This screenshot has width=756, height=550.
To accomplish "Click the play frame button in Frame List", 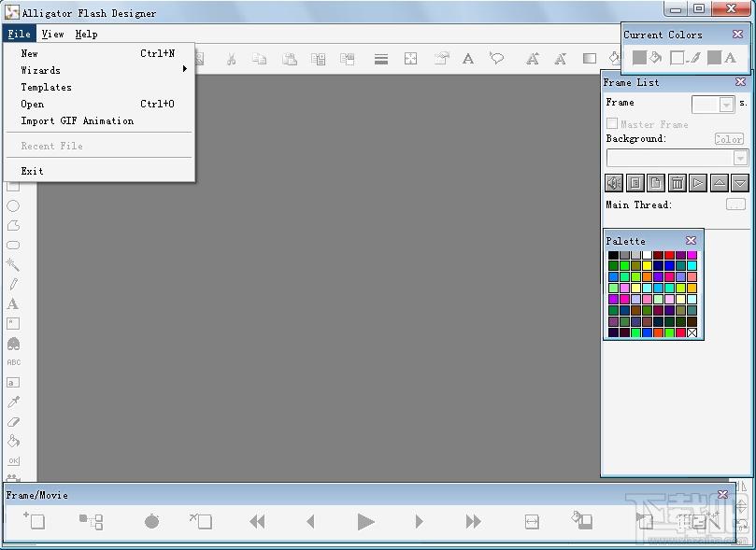I will [x=698, y=183].
